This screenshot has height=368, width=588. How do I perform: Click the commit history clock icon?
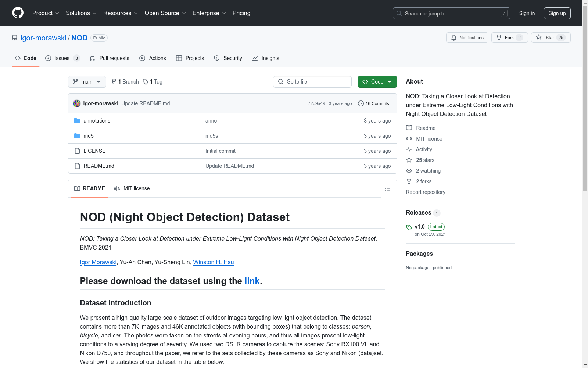tap(361, 103)
